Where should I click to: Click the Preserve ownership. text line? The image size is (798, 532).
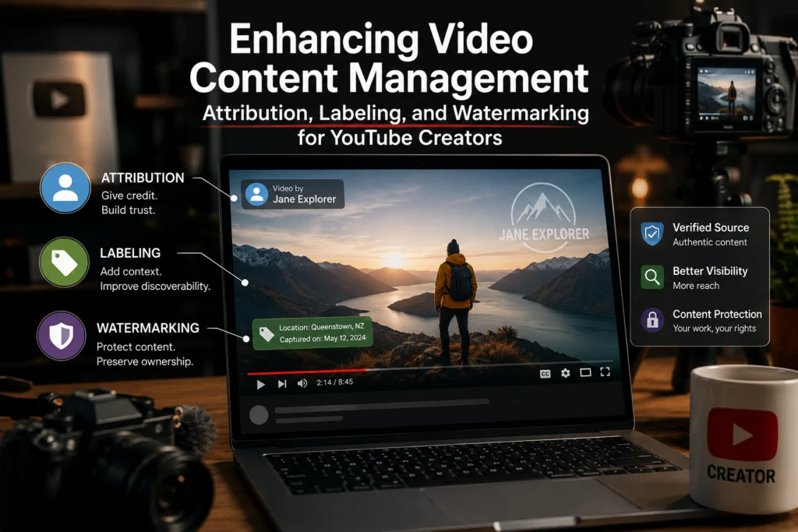coord(144,361)
